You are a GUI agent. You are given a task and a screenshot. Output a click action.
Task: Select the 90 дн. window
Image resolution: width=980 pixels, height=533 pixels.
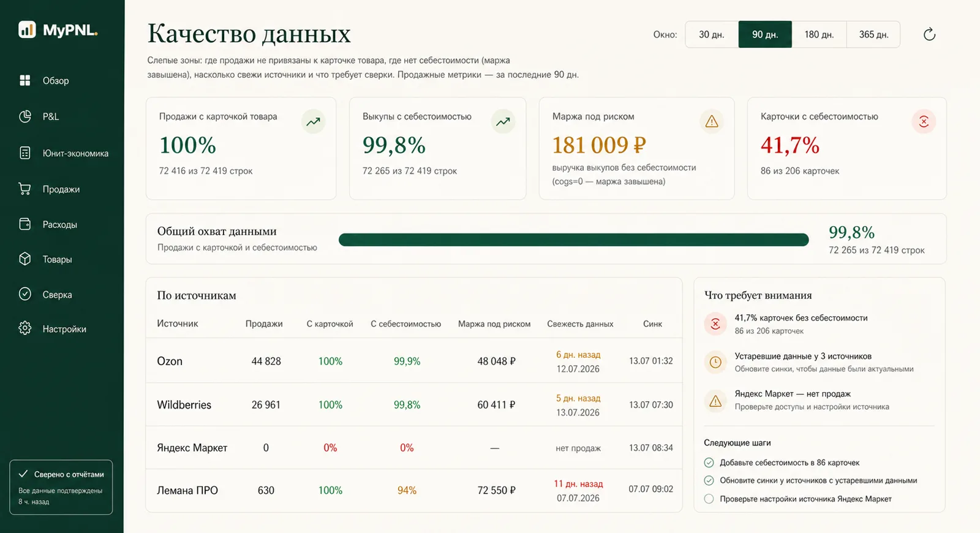point(765,34)
